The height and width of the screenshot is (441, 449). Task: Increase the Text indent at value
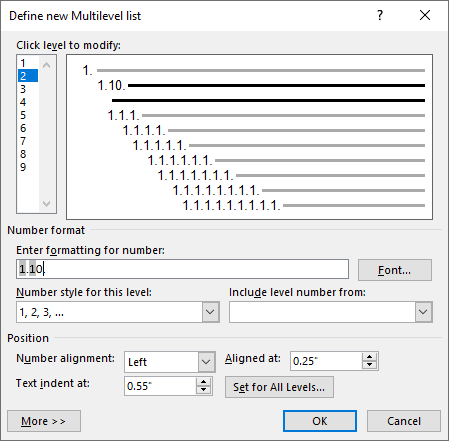click(x=204, y=382)
